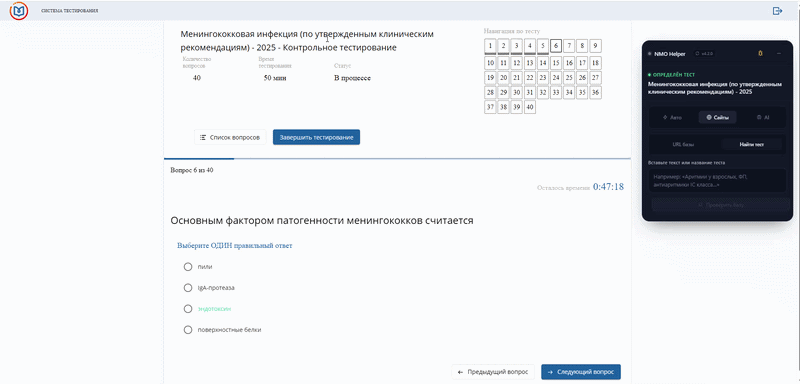Click the testing system logo icon
This screenshot has height=384, width=800.
[19, 11]
